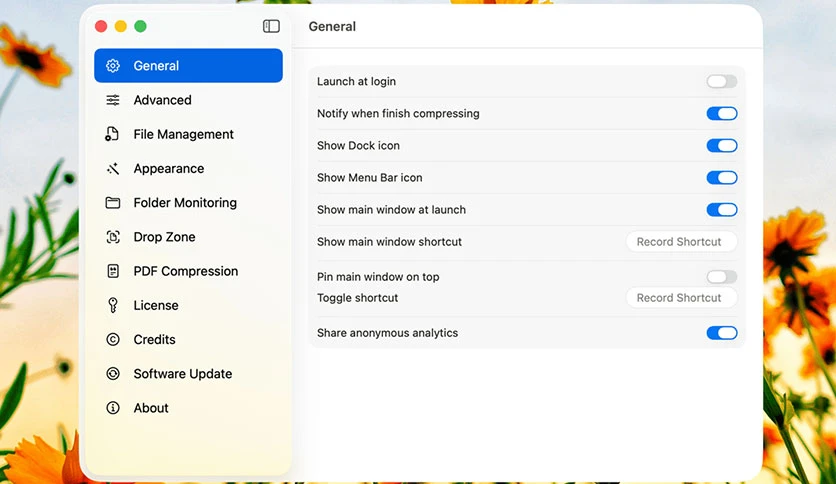Switch off Show main window at launch

click(x=721, y=209)
